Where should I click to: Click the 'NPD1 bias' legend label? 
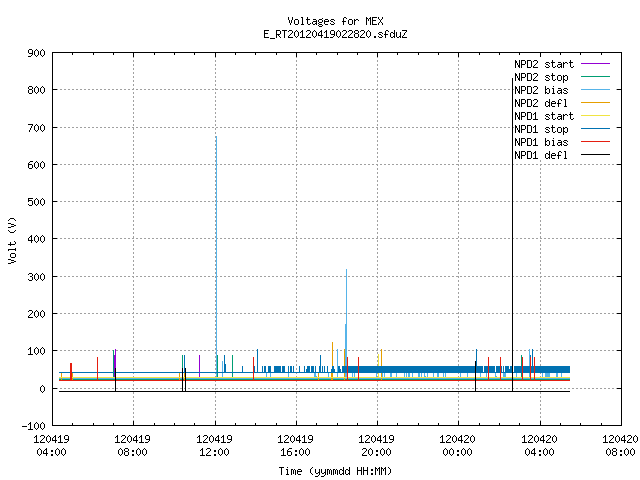coord(541,142)
